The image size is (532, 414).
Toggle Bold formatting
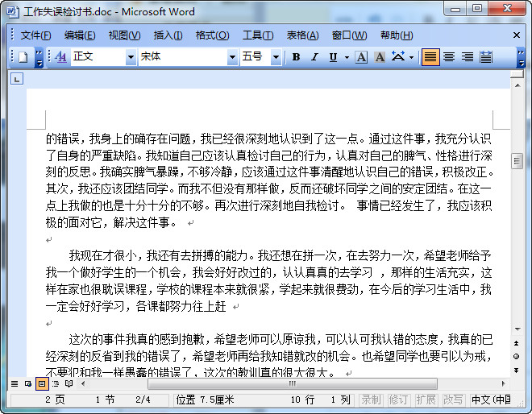point(296,57)
